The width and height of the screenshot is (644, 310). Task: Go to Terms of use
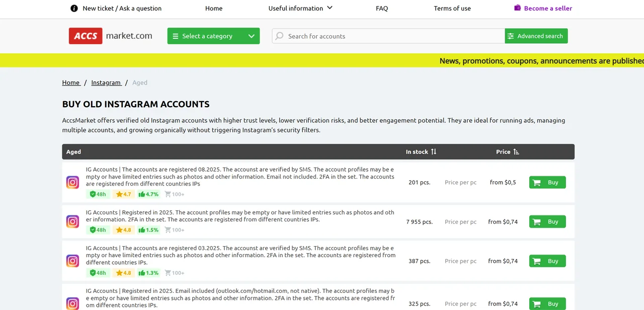coord(452,8)
